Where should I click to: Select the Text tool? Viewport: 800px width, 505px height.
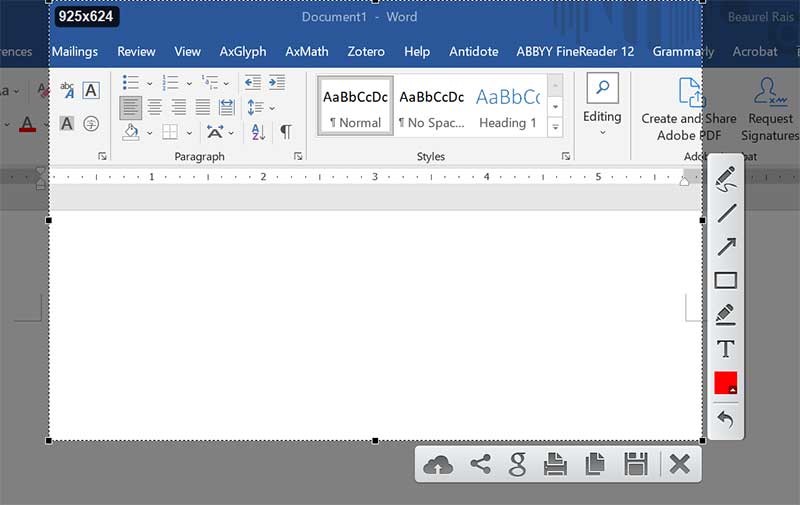point(726,349)
